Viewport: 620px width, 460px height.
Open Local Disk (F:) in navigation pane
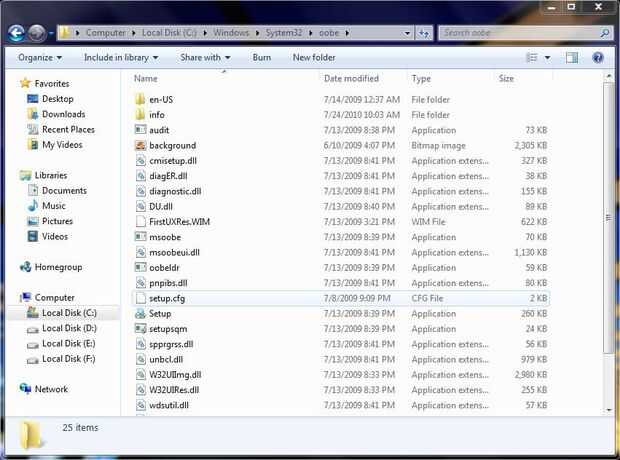click(x=69, y=359)
